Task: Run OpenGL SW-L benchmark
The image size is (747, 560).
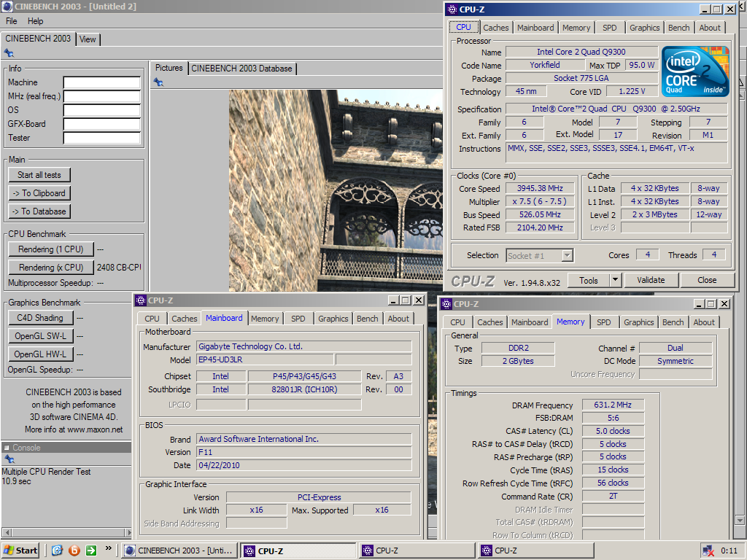Action: click(x=41, y=335)
